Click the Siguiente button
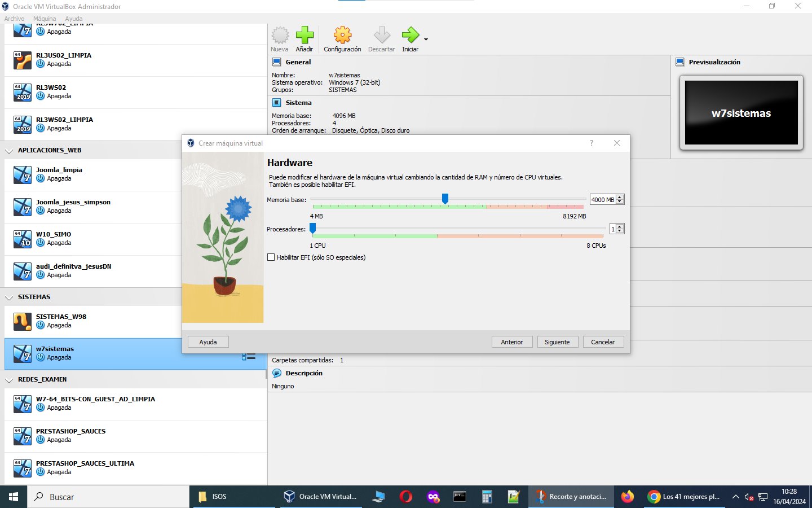Viewport: 812px width, 508px height. coord(557,342)
